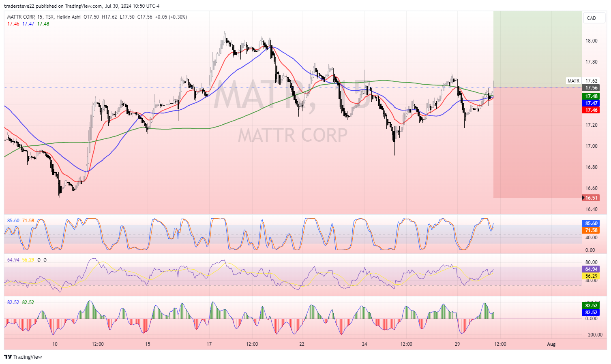611x364 pixels.
Task: Click the 24 date label on the time axis
Action: (364, 344)
